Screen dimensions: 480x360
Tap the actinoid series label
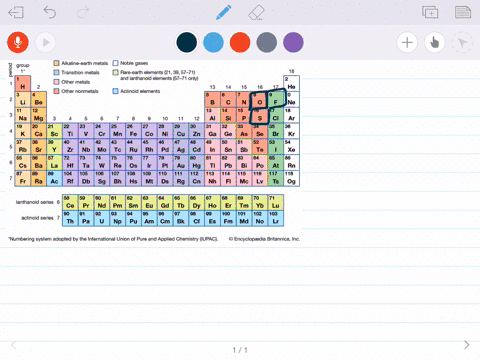pos(37,218)
